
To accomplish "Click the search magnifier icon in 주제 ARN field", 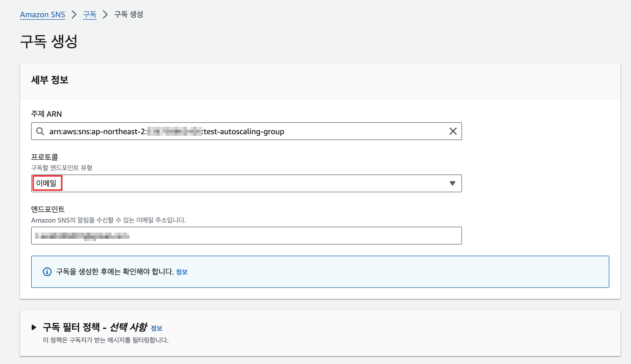I will [x=40, y=131].
